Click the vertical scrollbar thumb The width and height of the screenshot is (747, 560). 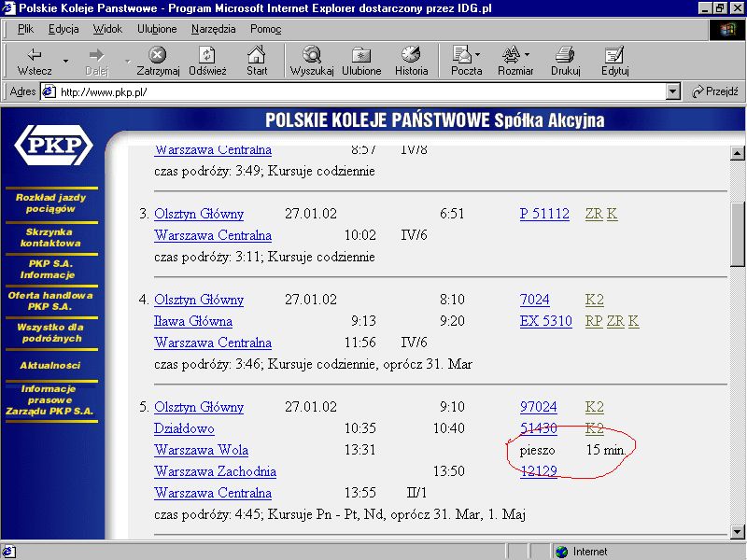737,233
